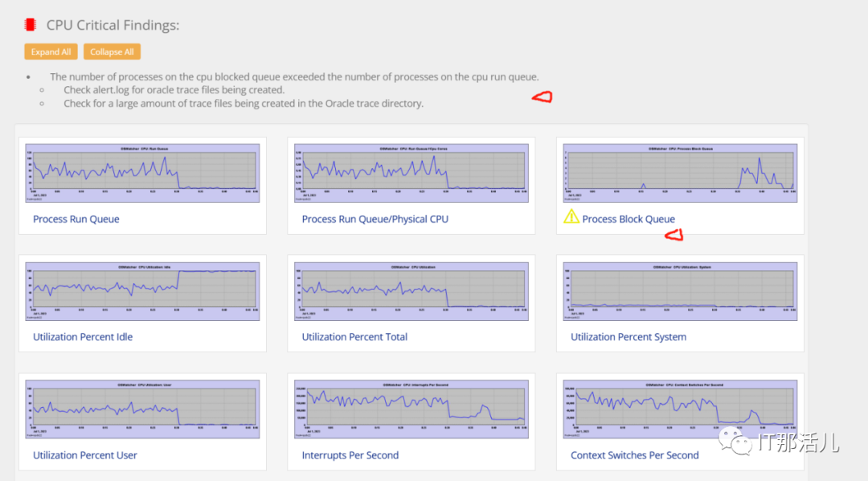Click the Context Switches Per Second link
The height and width of the screenshot is (481, 868).
tap(635, 455)
